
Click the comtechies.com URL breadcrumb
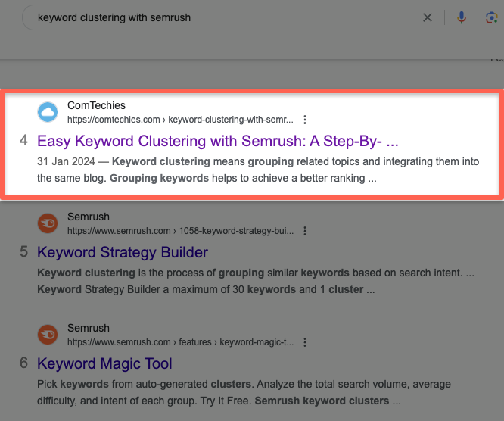tap(180, 120)
